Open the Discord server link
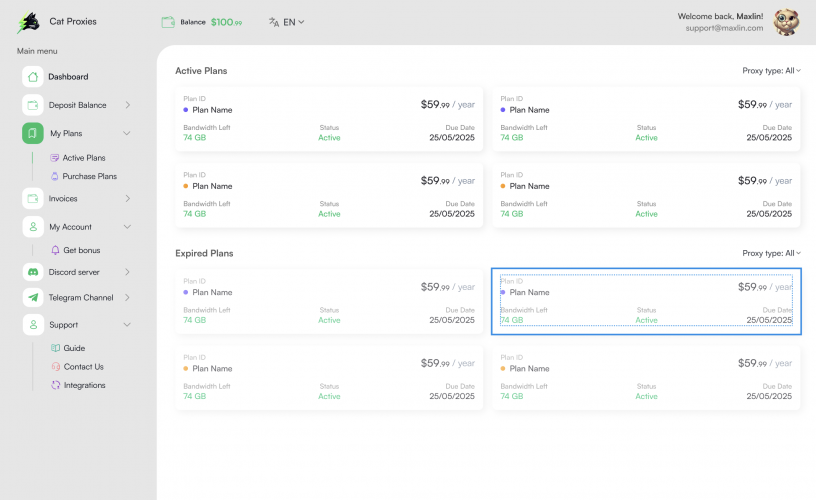The height and width of the screenshot is (500, 816). click(x=74, y=272)
